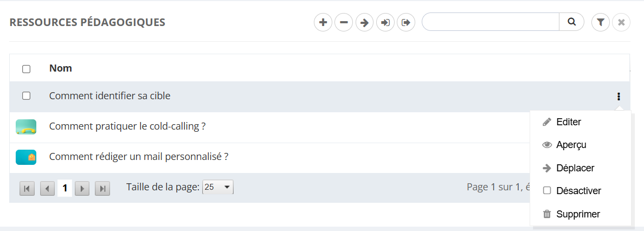The height and width of the screenshot is (231, 644).
Task: Go to the next page arrow
Action: point(82,188)
